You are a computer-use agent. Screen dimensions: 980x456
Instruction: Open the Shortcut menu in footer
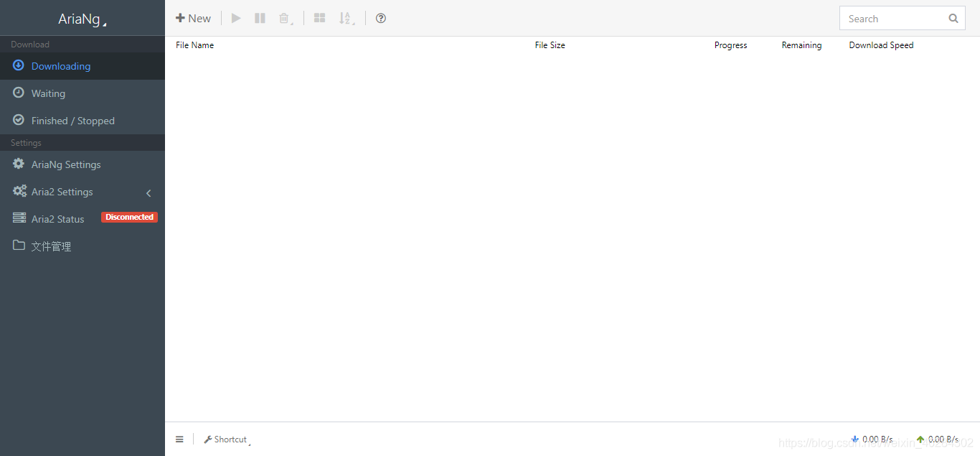coord(226,439)
